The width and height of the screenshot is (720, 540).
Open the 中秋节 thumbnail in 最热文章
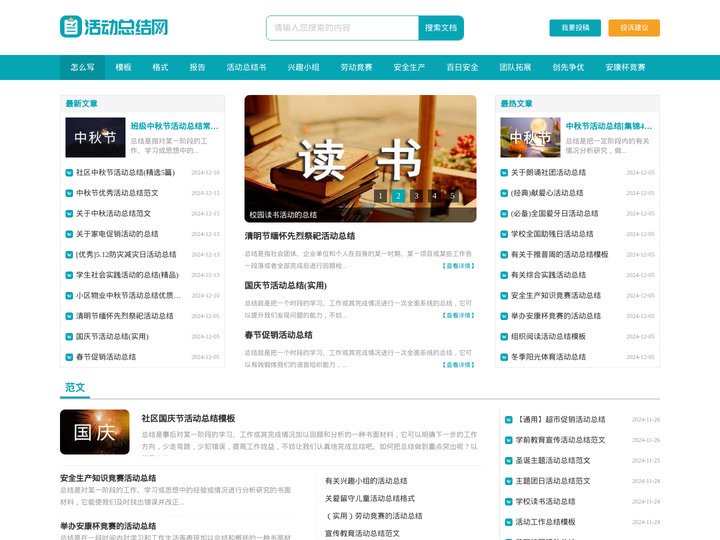530,137
